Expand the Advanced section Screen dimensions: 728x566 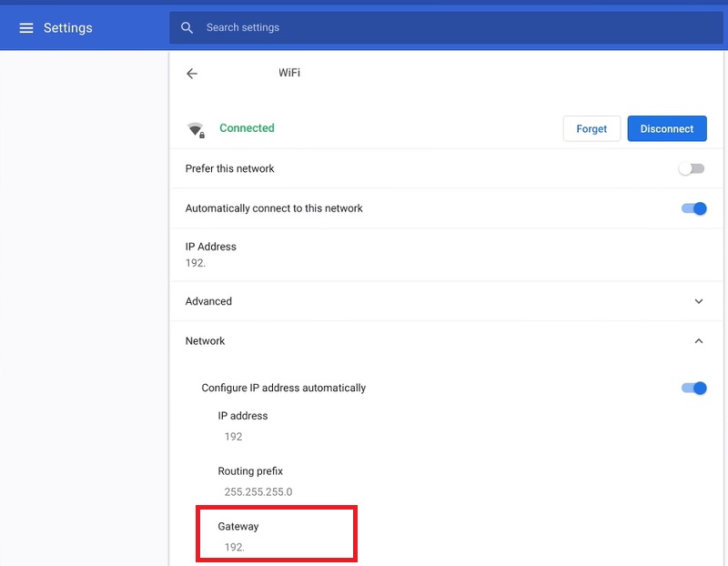[x=446, y=301]
